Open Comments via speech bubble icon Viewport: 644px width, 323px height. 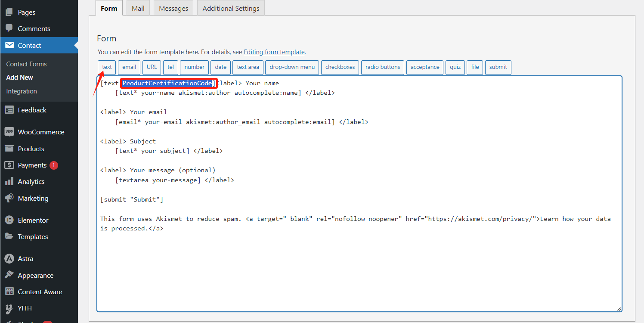tap(9, 29)
